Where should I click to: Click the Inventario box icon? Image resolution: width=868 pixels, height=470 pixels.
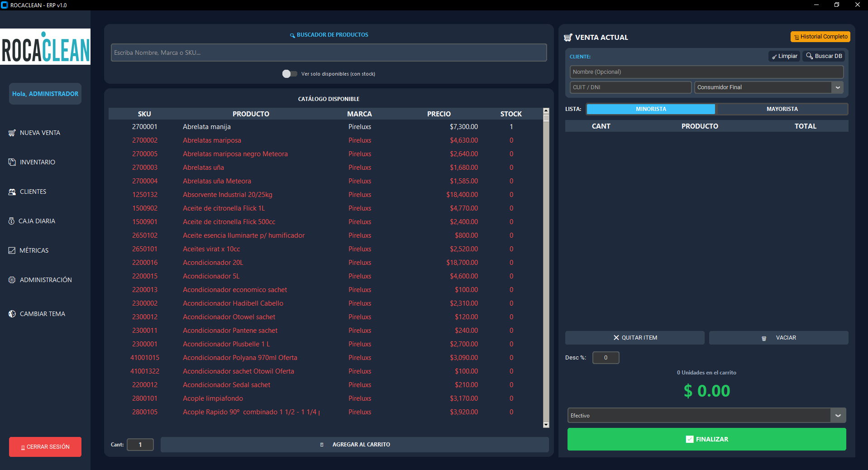[x=12, y=162]
